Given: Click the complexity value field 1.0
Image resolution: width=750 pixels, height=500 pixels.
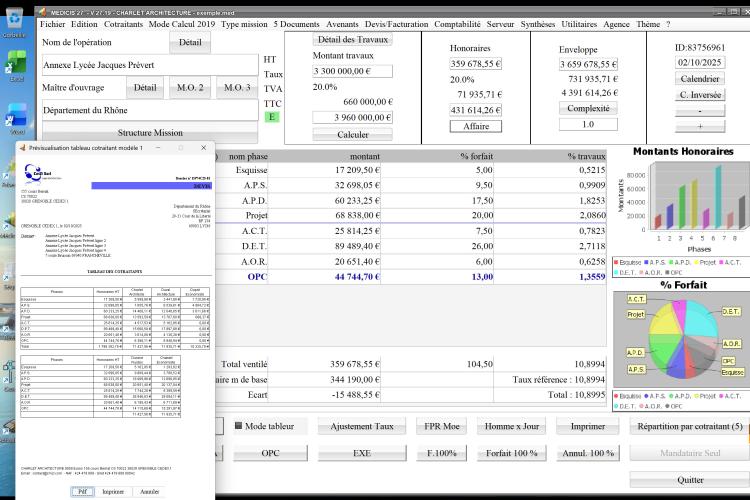Looking at the screenshot, I should 588,124.
